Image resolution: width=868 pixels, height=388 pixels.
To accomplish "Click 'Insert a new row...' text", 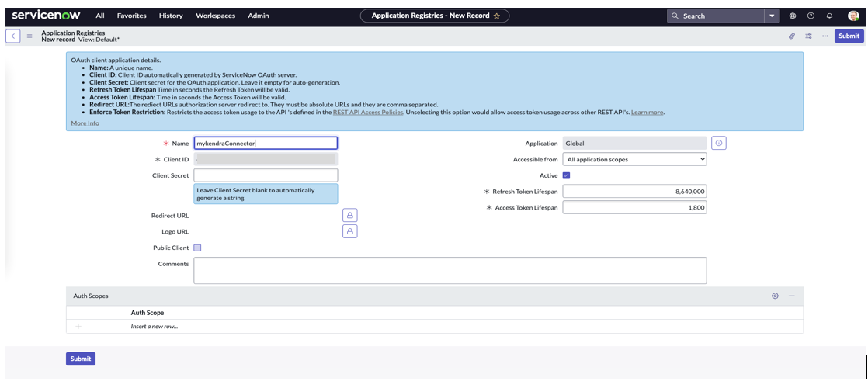I will (154, 327).
